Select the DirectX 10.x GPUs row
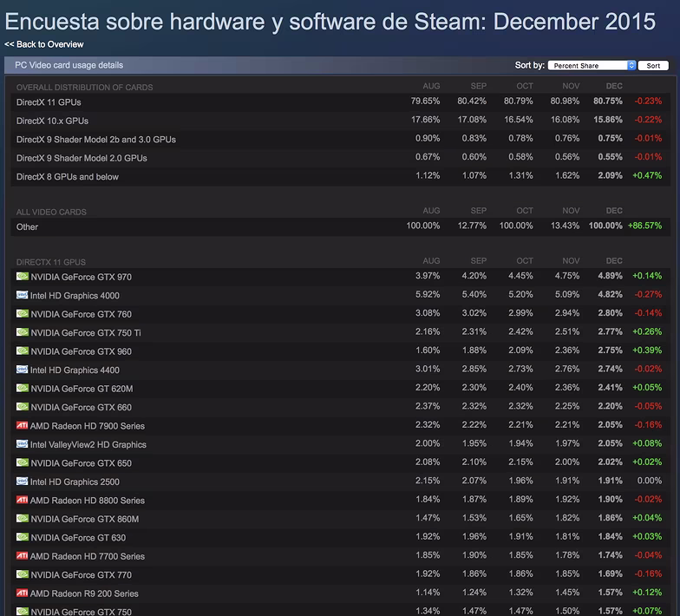 tap(340, 121)
